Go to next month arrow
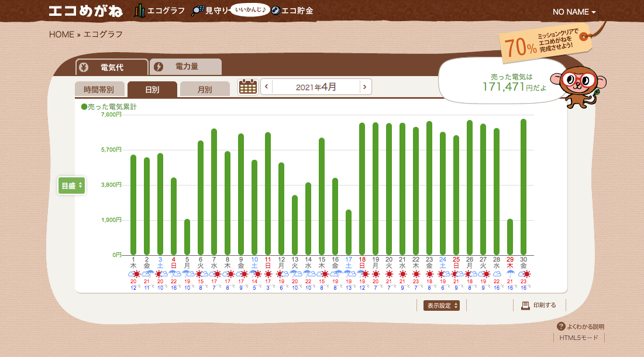 tap(365, 87)
